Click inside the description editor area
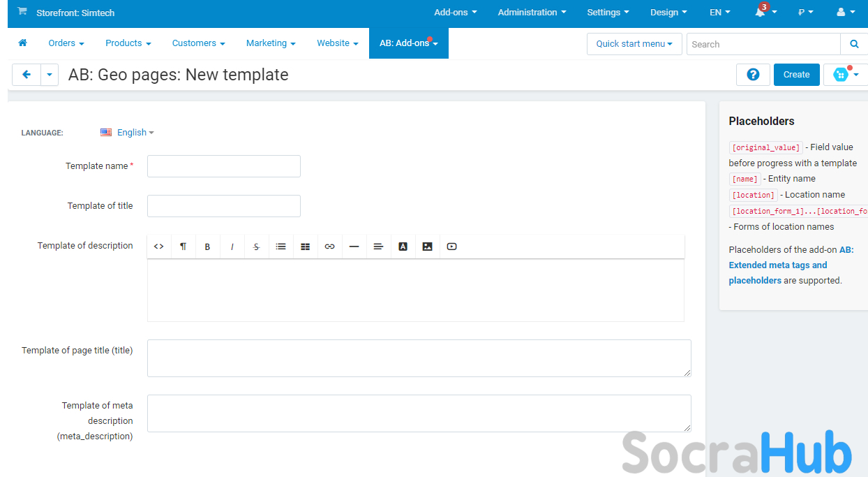Image resolution: width=868 pixels, height=477 pixels. pyautogui.click(x=416, y=291)
